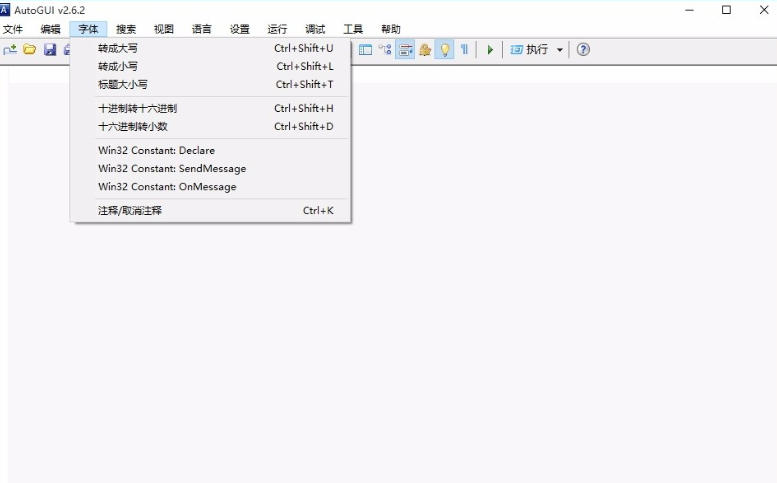
Task: Open the 执行 dropdown arrow
Action: pos(559,50)
